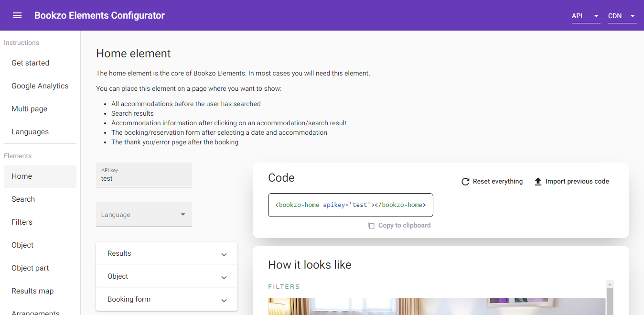Select Search element in sidebar
Screen dimensions: 644x315
coord(40,199)
